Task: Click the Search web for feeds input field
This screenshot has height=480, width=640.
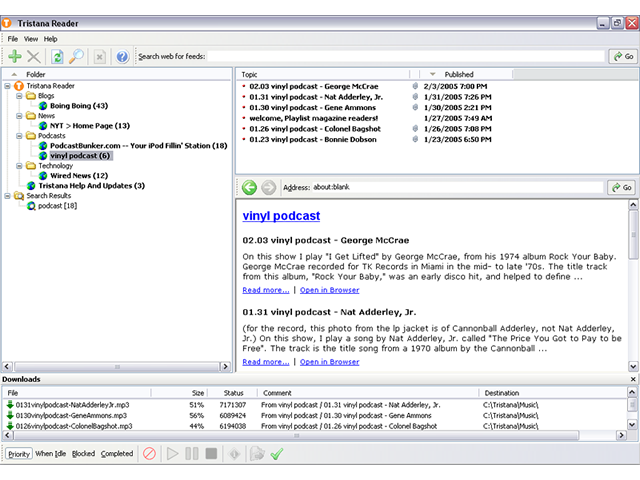Action: click(406, 56)
